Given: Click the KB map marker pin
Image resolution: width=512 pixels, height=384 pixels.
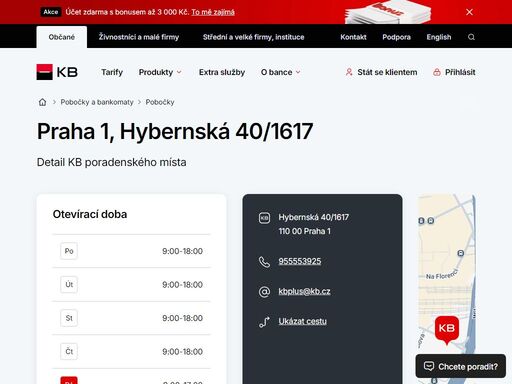Looking at the screenshot, I should 447,330.
